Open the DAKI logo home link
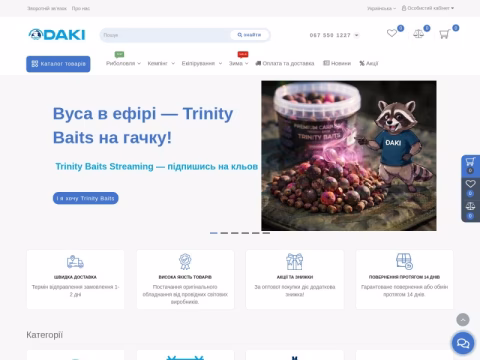Screen dimensions: 480x360 pos(57,35)
